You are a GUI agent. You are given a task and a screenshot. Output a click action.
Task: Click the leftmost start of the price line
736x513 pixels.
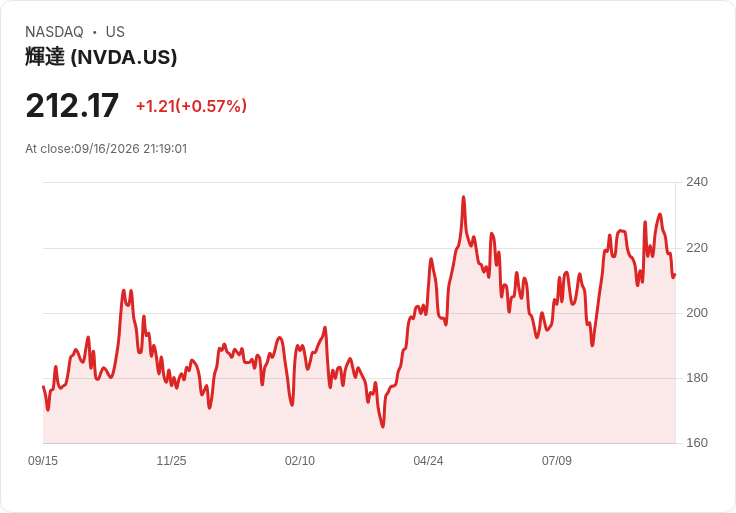pos(44,387)
